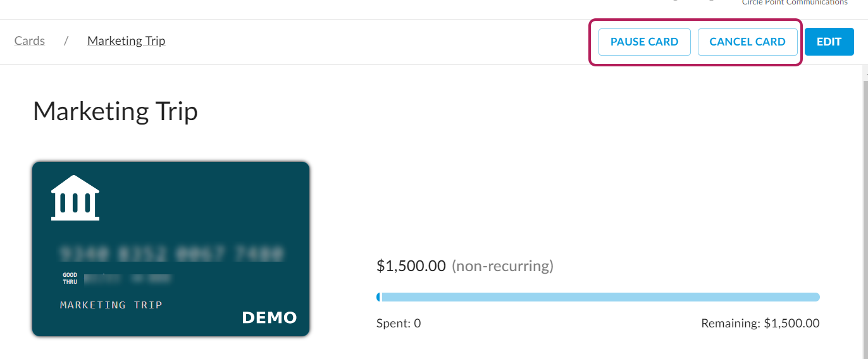The width and height of the screenshot is (868, 359).
Task: Click the Remaining: $1,500.00 text
Action: coord(760,324)
